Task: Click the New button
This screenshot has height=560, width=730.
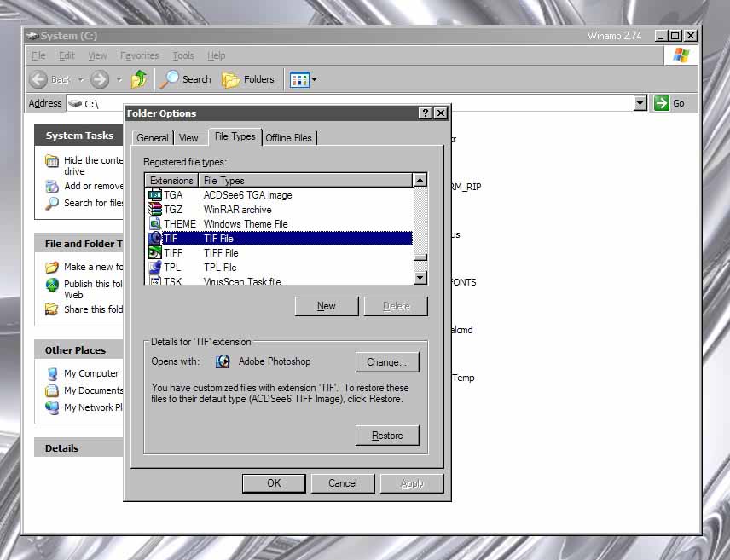Action: tap(327, 306)
